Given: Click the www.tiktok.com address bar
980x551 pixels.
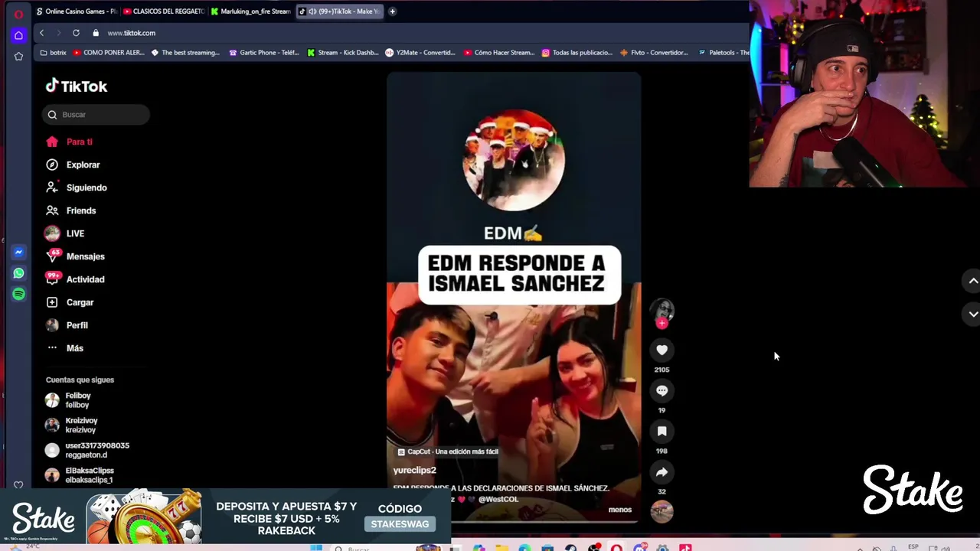Looking at the screenshot, I should click(131, 33).
